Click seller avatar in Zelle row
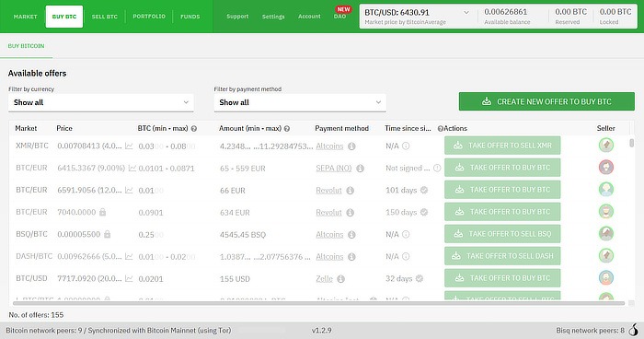Screen dimensions: 644x339 point(606,277)
